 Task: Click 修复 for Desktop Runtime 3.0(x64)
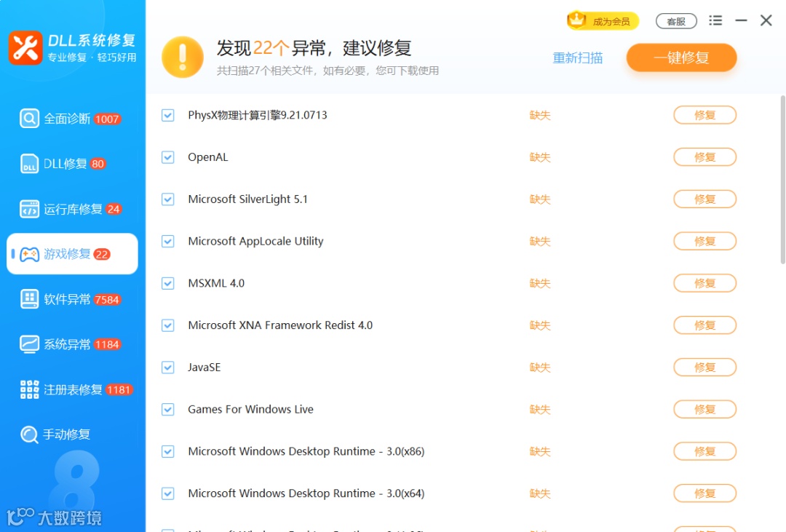(x=704, y=493)
